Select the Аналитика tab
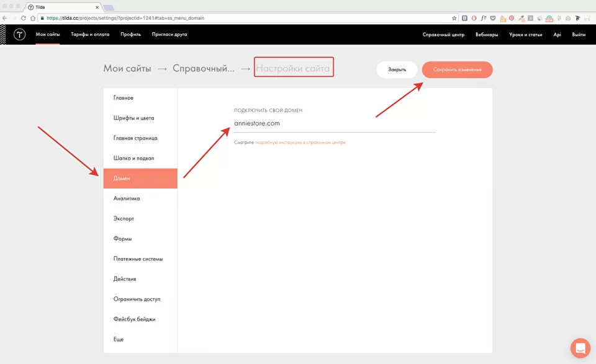The width and height of the screenshot is (596, 364). pyautogui.click(x=140, y=198)
